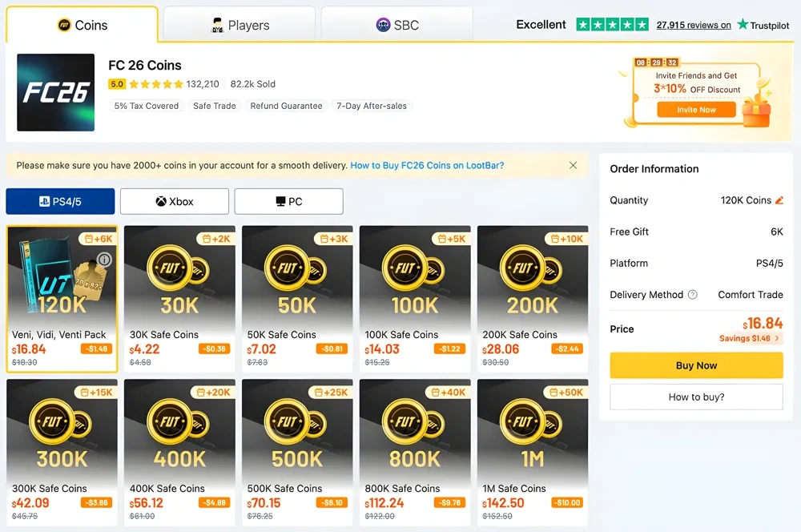Image resolution: width=801 pixels, height=532 pixels.
Task: Open the SBC tab
Action: 397,25
